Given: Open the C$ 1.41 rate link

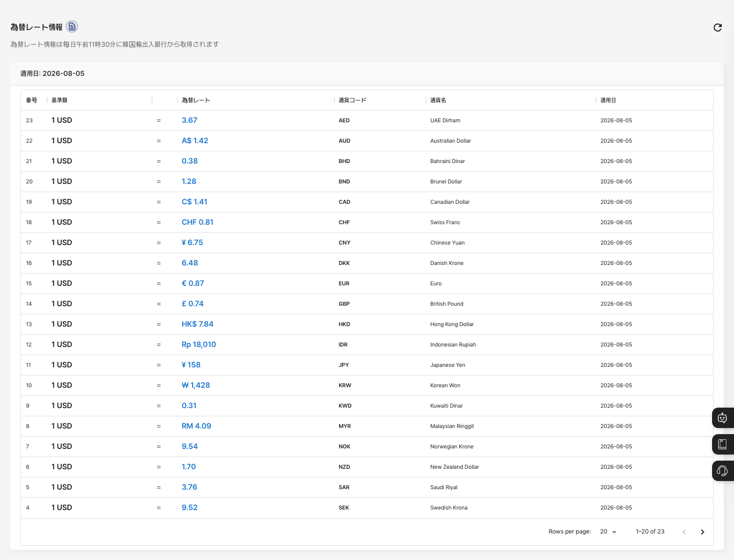Looking at the screenshot, I should click(x=195, y=202).
